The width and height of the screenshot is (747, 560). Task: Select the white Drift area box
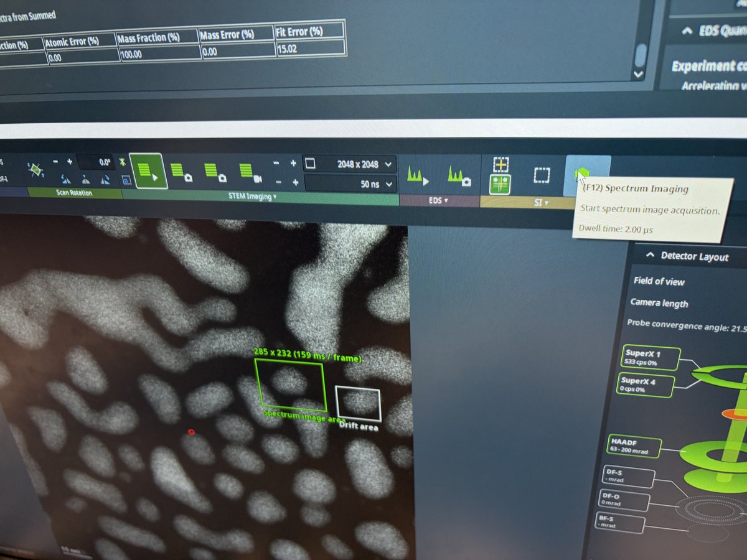pos(358,403)
